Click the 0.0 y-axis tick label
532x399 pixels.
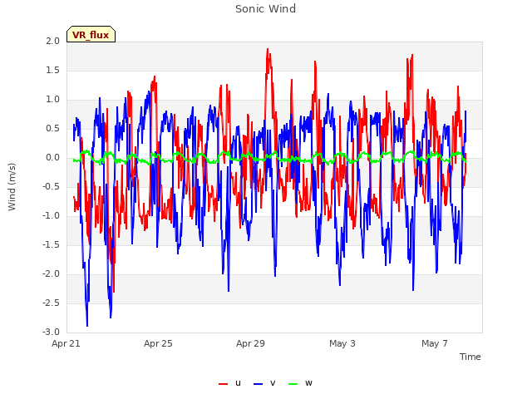[x=53, y=158]
